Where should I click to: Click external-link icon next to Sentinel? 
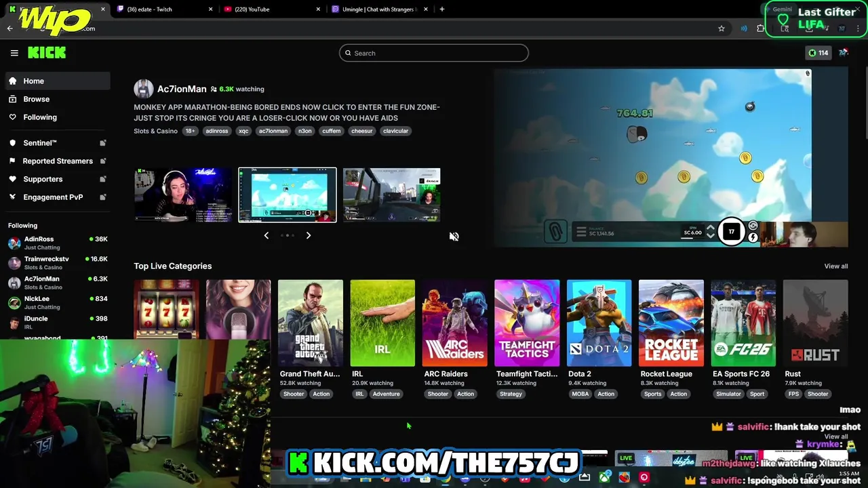pos(103,143)
